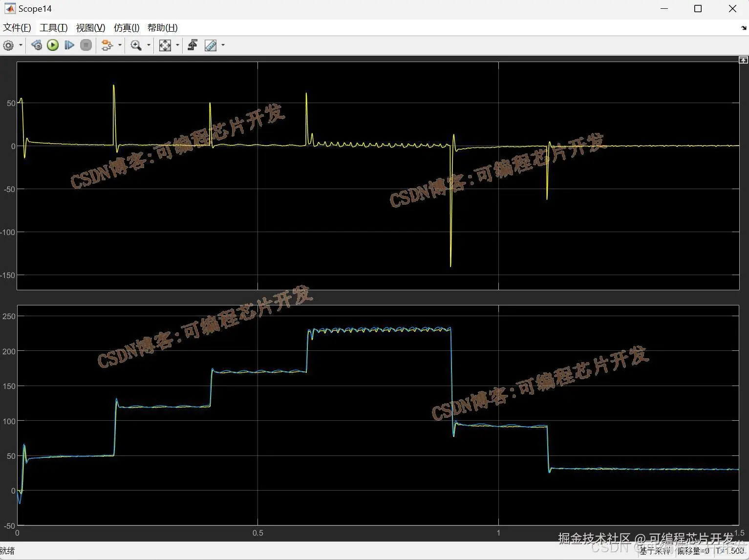Click the 200 label on bottom plot axis
Image resolution: width=749 pixels, height=560 pixels.
click(x=9, y=351)
